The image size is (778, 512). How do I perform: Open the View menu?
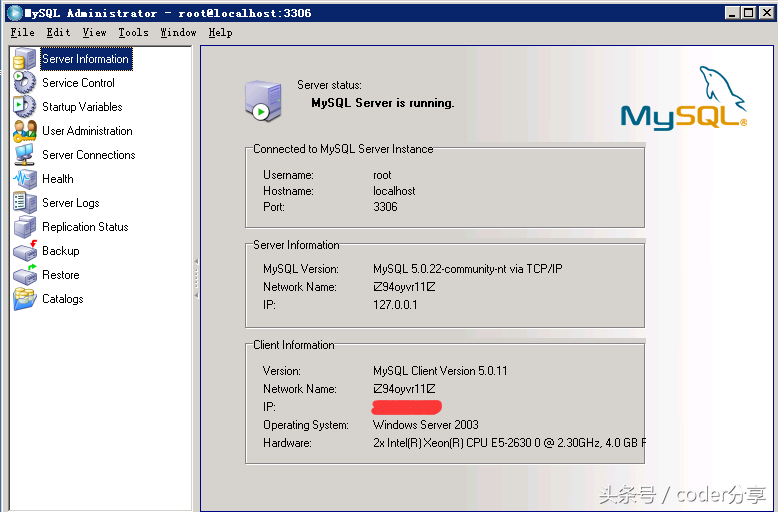pyautogui.click(x=94, y=32)
